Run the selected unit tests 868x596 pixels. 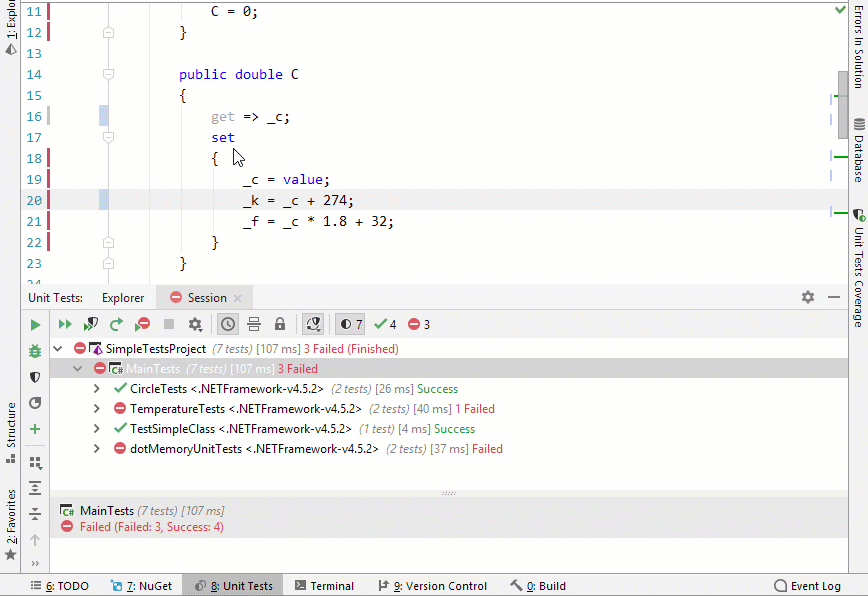34,324
